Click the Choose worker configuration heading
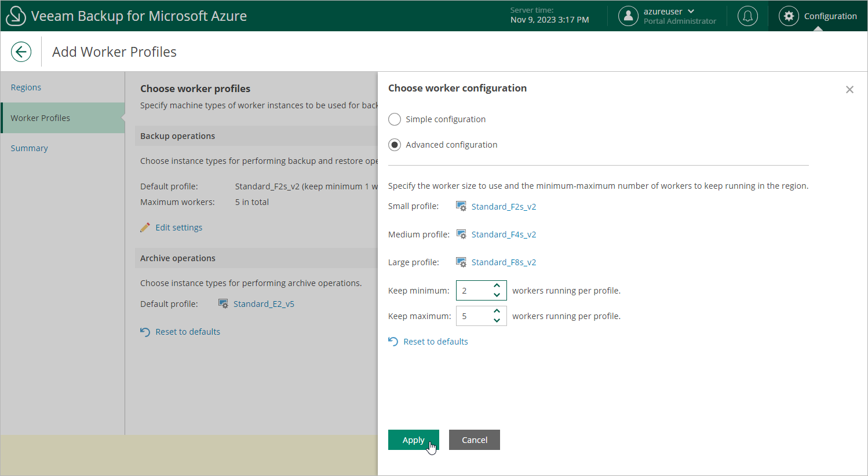Image resolution: width=868 pixels, height=476 pixels. click(x=457, y=88)
